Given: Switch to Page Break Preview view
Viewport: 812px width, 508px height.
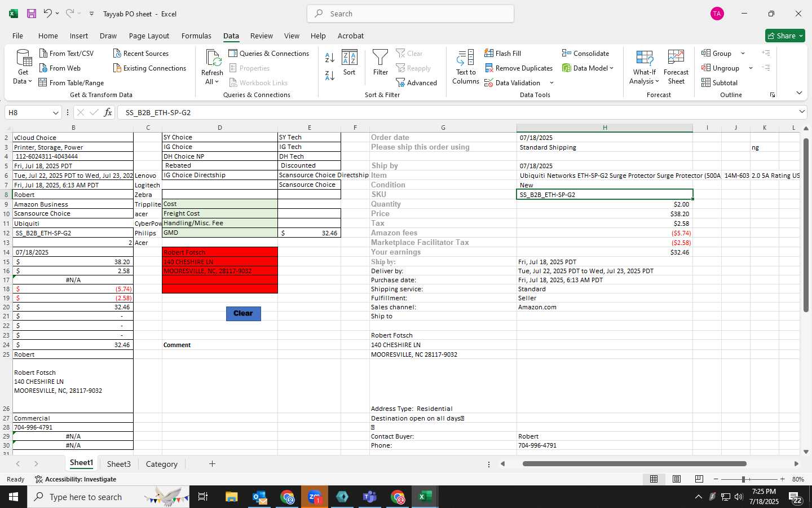Looking at the screenshot, I should pyautogui.click(x=699, y=479).
